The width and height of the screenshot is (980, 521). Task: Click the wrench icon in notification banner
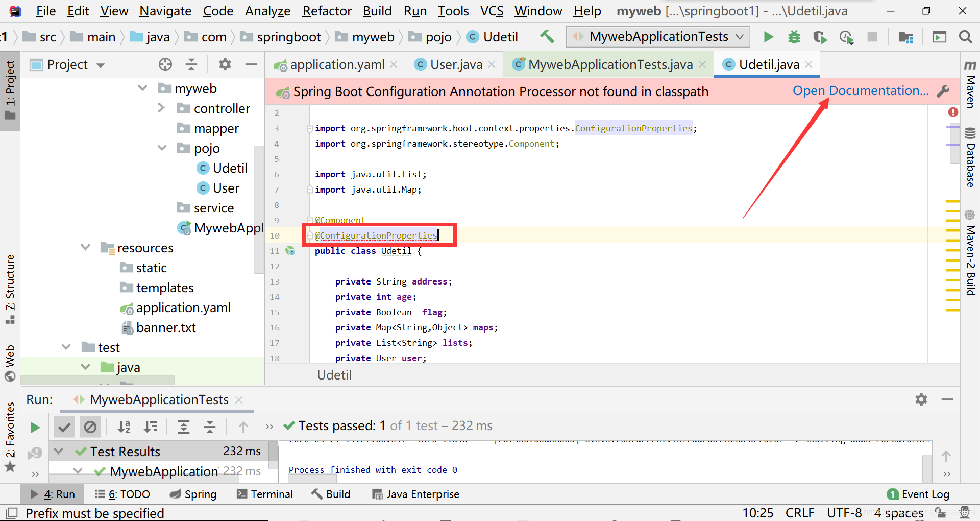(x=943, y=91)
